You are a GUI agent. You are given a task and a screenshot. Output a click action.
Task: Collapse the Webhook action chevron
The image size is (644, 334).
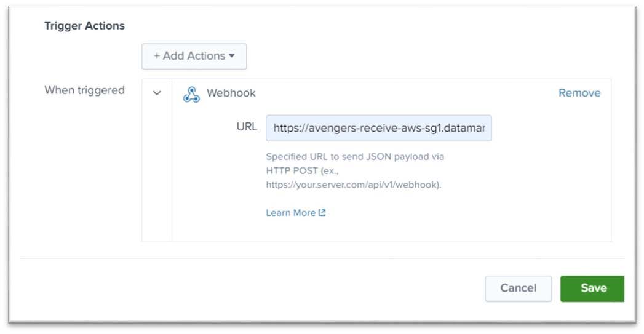tap(157, 93)
